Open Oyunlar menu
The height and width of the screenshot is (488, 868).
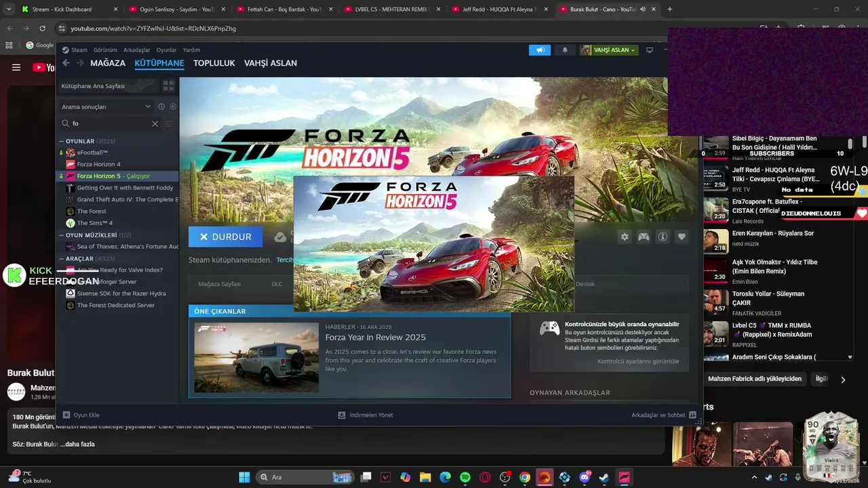coord(167,50)
